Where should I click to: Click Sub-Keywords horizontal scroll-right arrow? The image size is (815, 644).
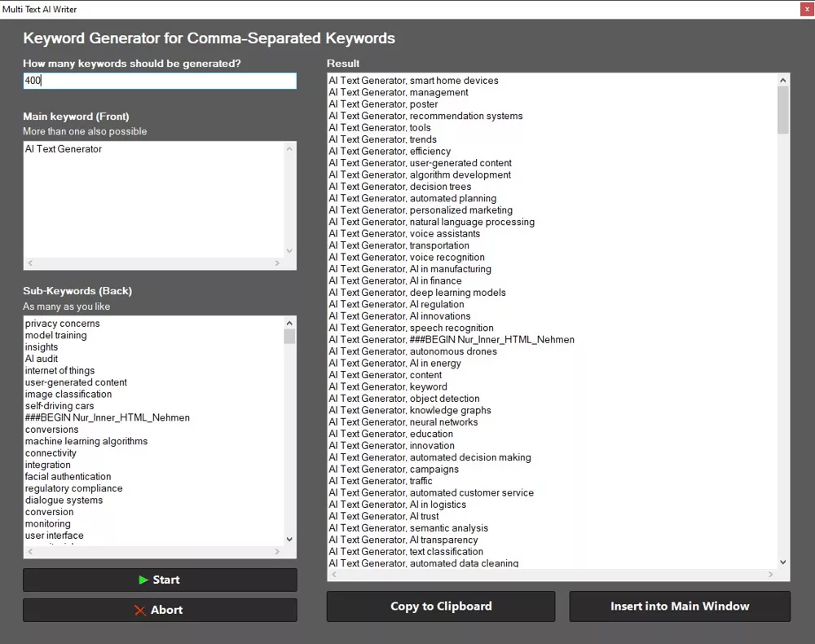pyautogui.click(x=277, y=552)
